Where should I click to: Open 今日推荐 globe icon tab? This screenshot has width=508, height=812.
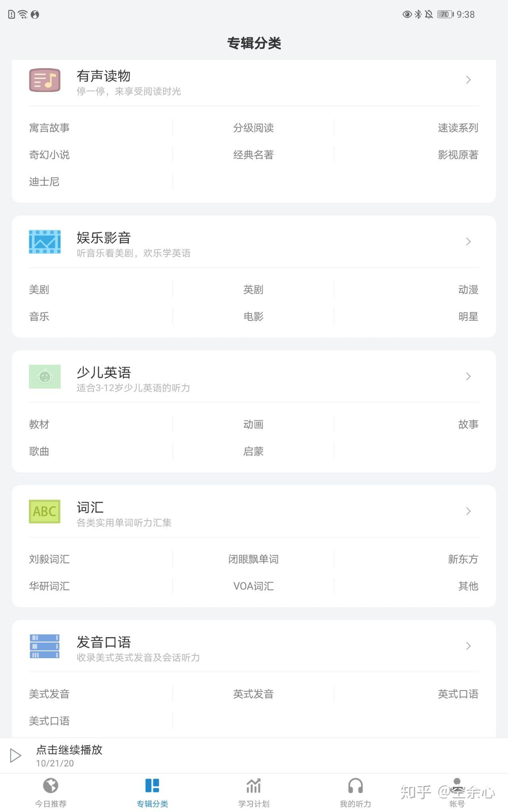click(x=51, y=792)
